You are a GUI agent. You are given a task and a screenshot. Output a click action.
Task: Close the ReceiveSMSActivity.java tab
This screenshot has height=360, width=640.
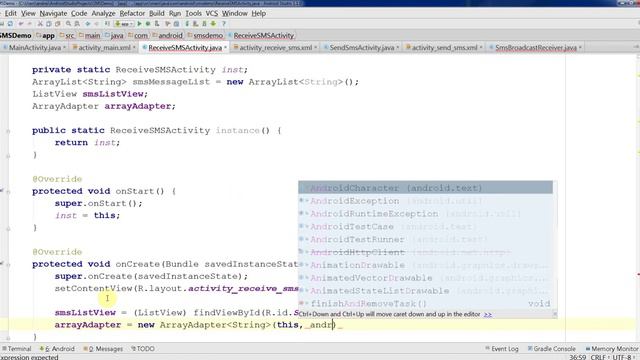(x=225, y=48)
